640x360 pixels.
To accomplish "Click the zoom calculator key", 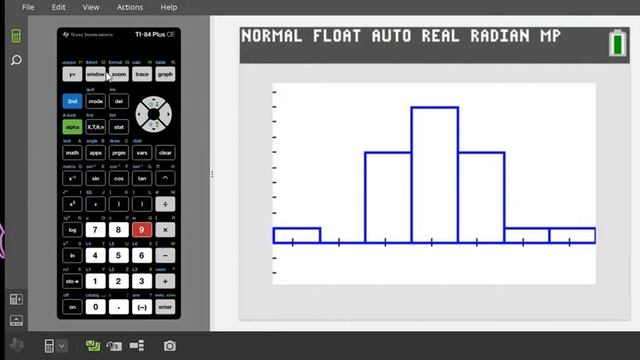I will click(x=119, y=74).
